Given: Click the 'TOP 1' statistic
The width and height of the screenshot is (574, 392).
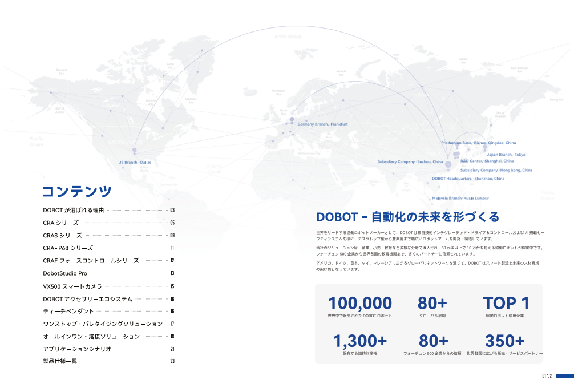Looking at the screenshot, I should pos(506,303).
